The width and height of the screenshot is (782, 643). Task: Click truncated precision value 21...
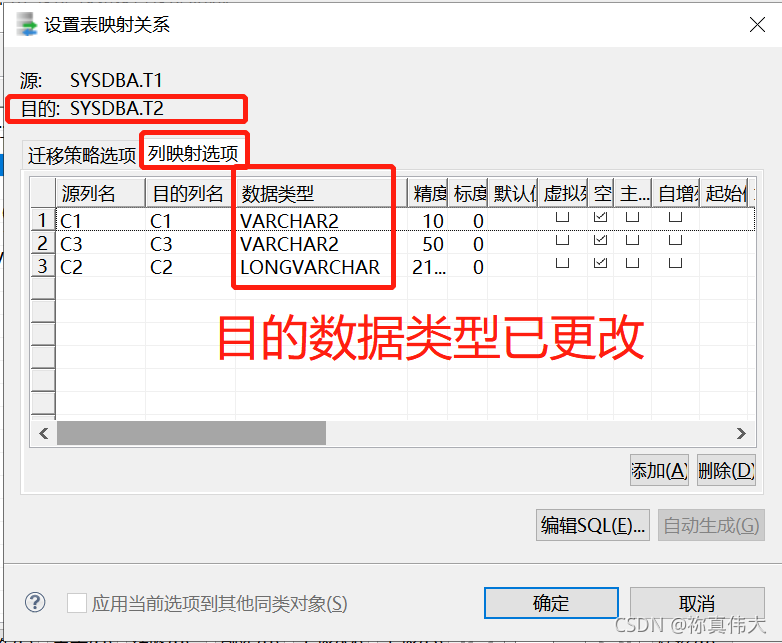point(428,267)
